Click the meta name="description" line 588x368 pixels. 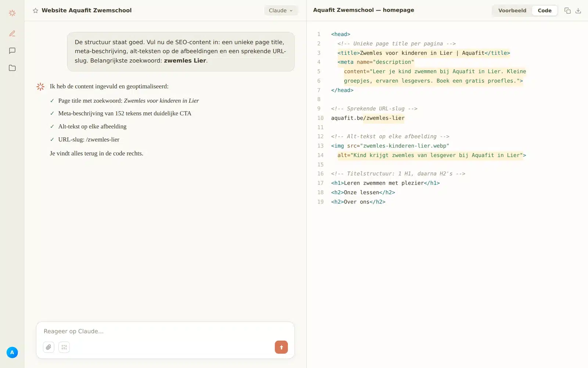coord(376,62)
